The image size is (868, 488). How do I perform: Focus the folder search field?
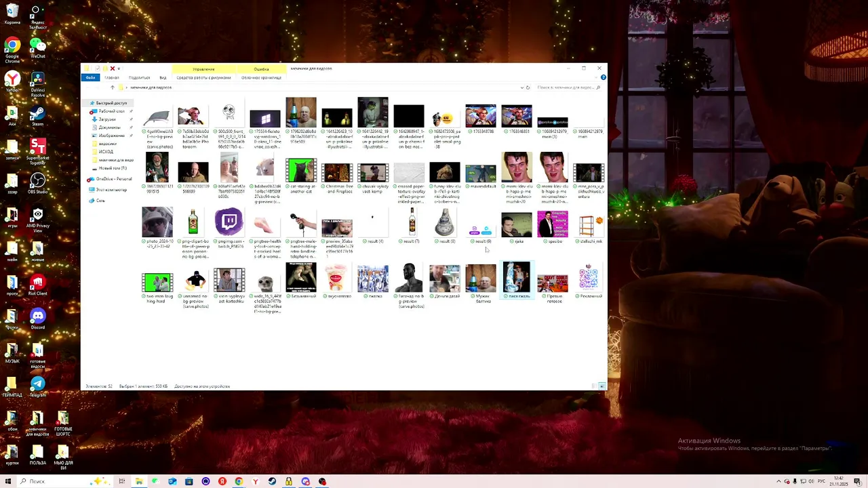tap(570, 87)
